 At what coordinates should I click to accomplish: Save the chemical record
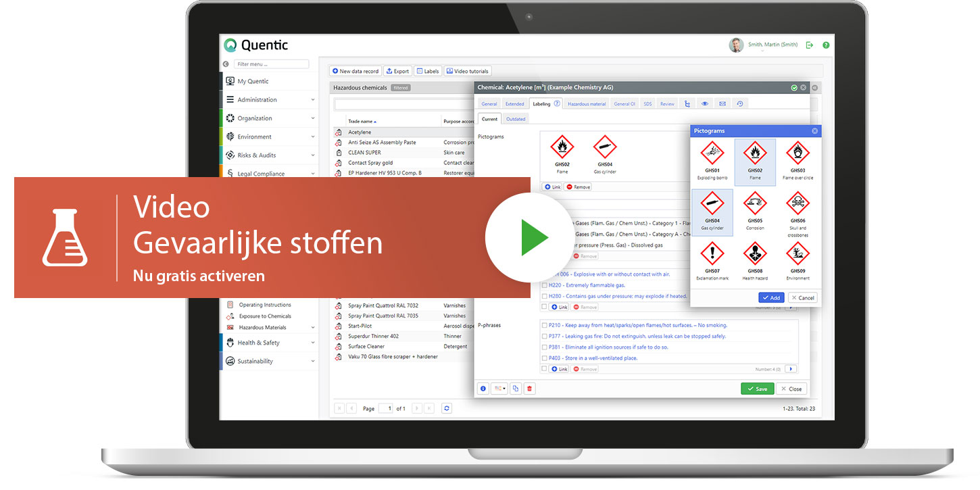pos(757,389)
